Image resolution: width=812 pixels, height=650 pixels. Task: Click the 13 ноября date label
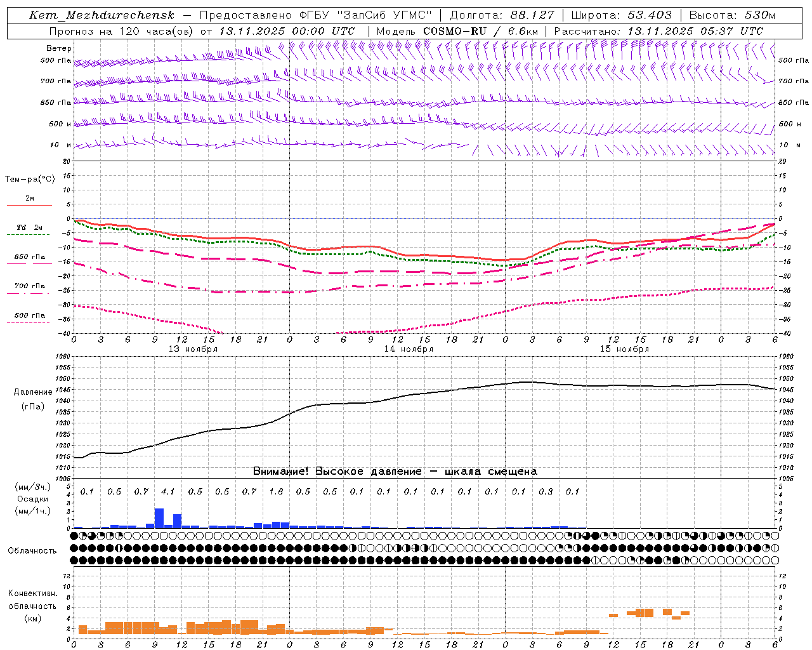pyautogui.click(x=193, y=349)
